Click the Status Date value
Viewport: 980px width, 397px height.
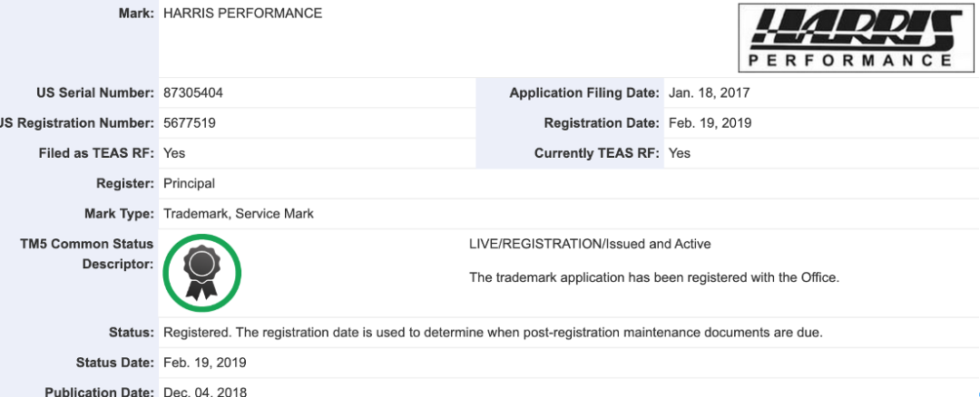pyautogui.click(x=204, y=363)
